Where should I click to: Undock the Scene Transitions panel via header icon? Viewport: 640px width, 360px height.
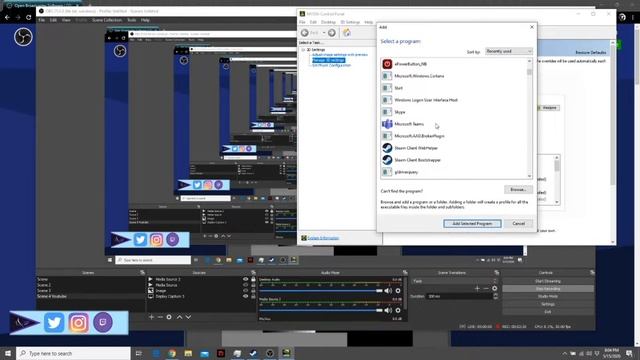[x=496, y=272]
